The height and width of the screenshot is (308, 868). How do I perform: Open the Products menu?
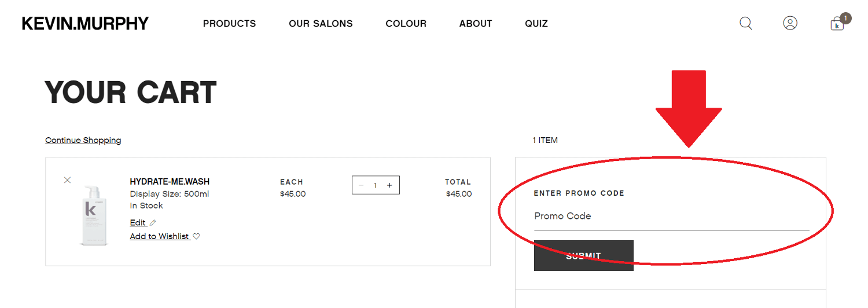(229, 24)
